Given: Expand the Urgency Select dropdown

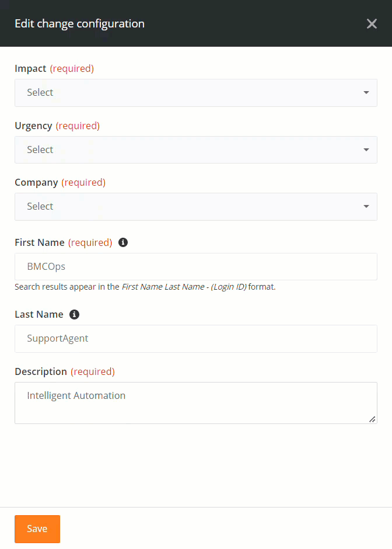Looking at the screenshot, I should point(196,150).
